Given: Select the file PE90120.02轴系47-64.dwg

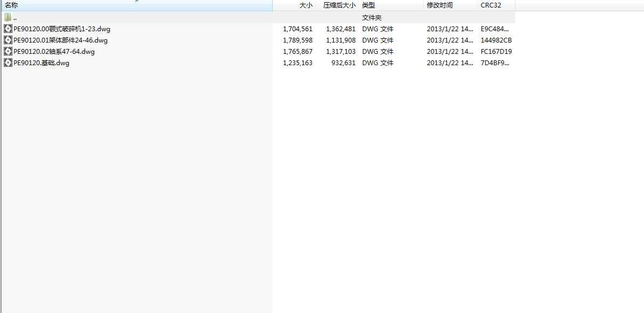Looking at the screenshot, I should [54, 51].
